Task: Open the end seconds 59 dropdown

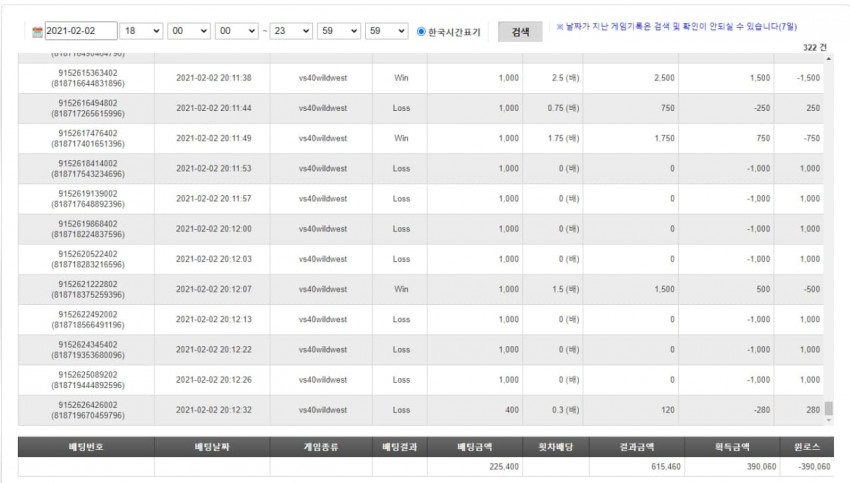Action: (x=386, y=31)
